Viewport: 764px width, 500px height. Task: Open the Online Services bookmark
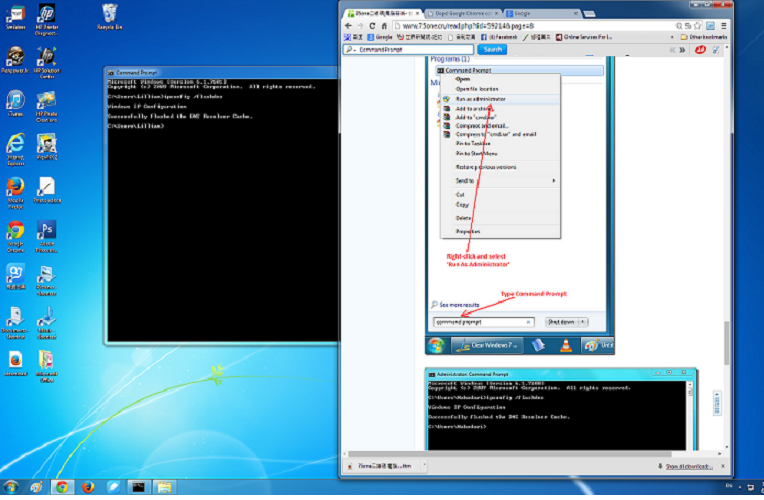[x=584, y=37]
